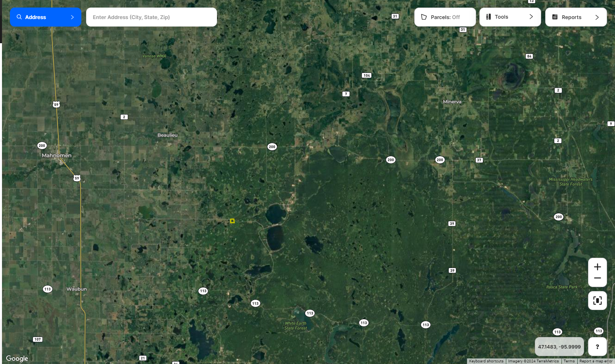This screenshot has height=364, width=615.
Task: Toggle Parcels: Off to on
Action: [445, 17]
